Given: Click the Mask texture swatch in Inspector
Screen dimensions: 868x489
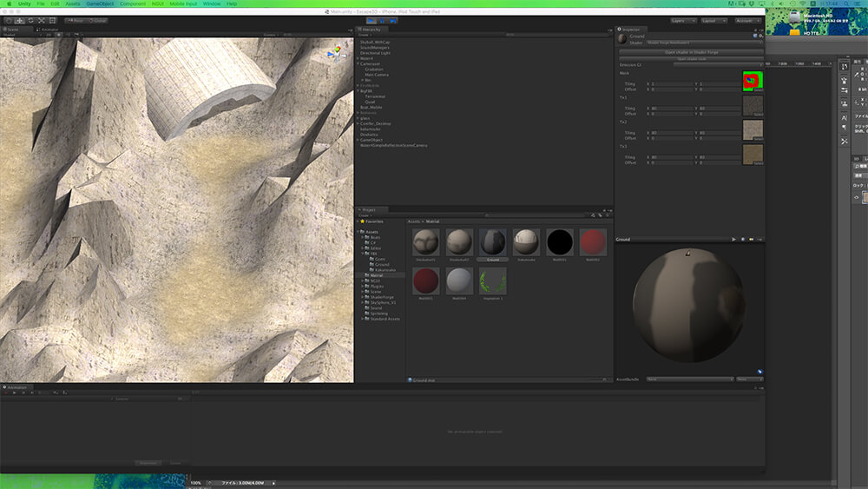Looking at the screenshot, I should click(752, 81).
